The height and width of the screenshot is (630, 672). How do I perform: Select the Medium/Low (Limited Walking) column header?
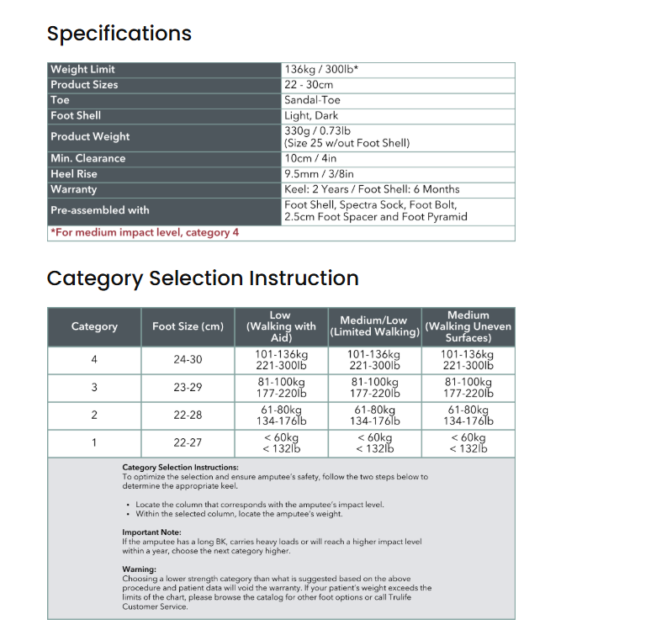(x=373, y=326)
